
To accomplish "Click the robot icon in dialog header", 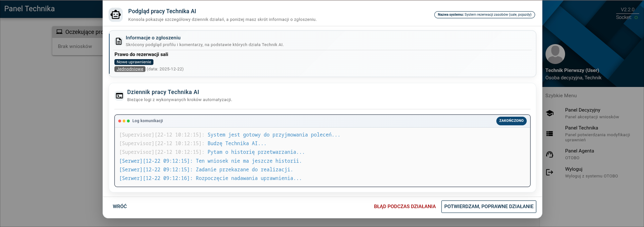I will [x=116, y=15].
